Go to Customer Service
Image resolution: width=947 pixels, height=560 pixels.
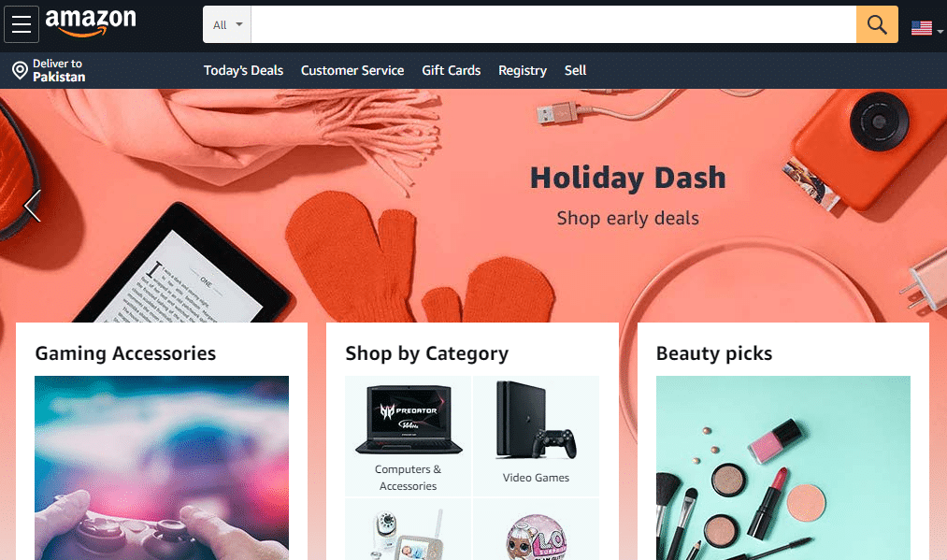click(x=352, y=71)
